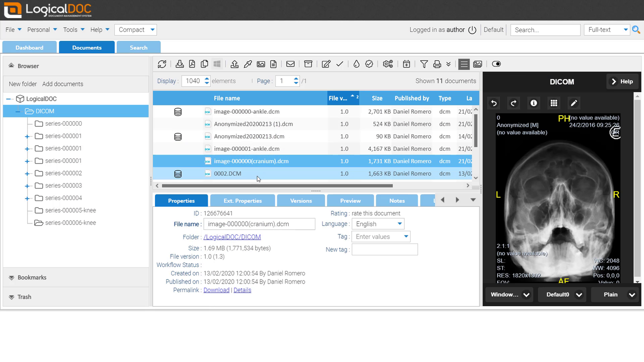Screen dimensions: 644x362
Task: Refresh the document list
Action: [162, 64]
